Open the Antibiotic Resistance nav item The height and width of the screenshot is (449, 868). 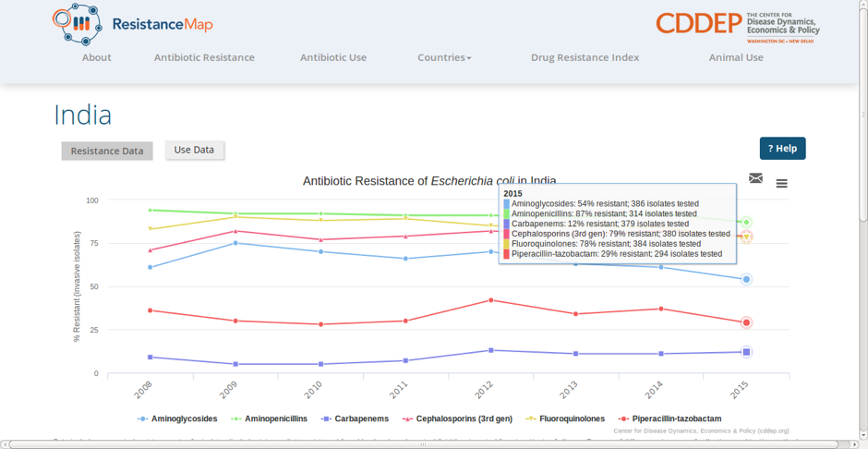(204, 57)
